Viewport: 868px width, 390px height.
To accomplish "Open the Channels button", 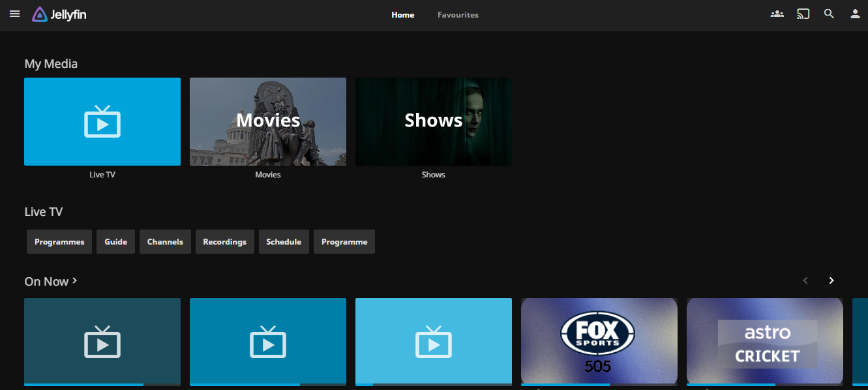I will coord(165,241).
